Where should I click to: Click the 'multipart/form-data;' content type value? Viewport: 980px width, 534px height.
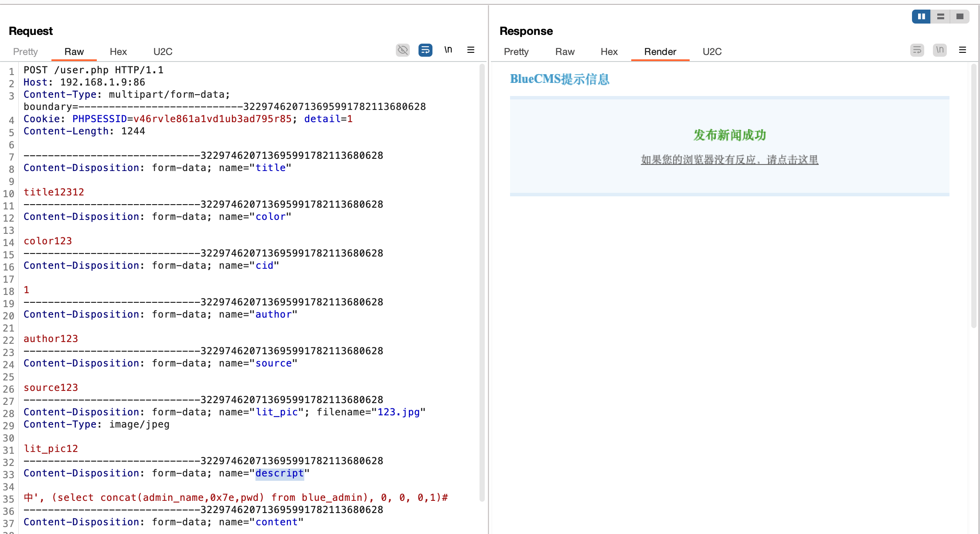coord(170,94)
